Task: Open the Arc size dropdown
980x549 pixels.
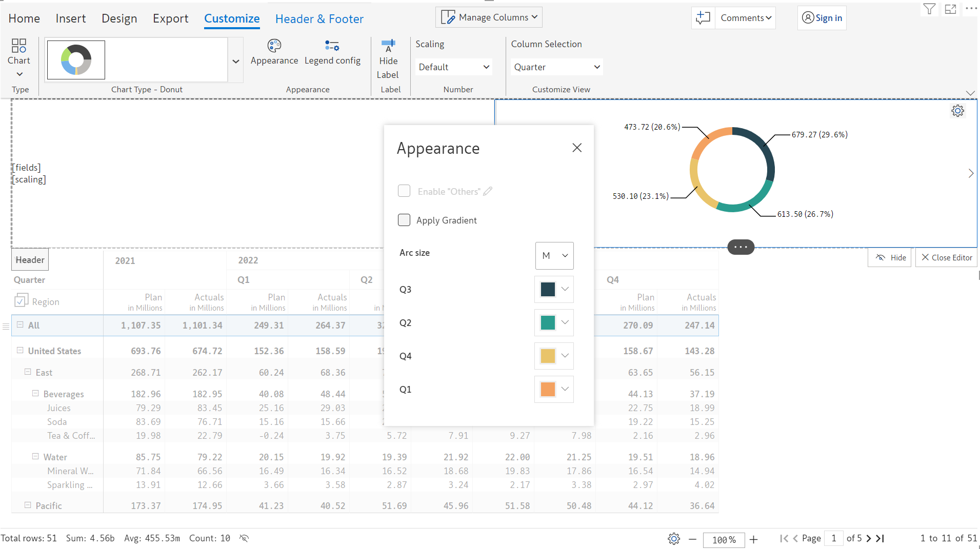Action: pos(554,256)
